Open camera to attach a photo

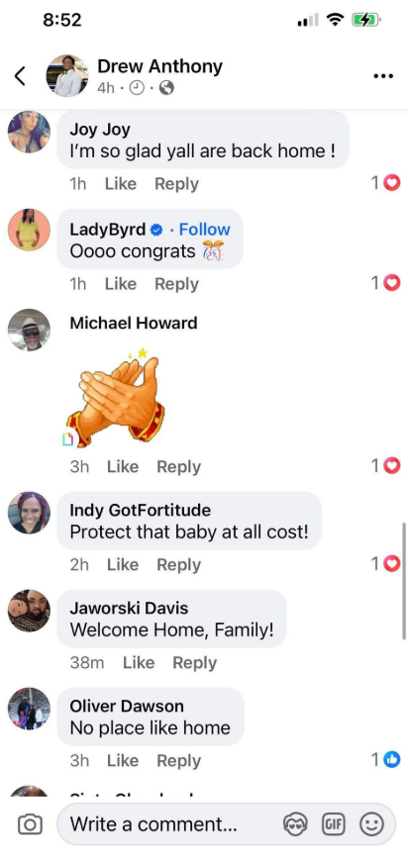(30, 824)
